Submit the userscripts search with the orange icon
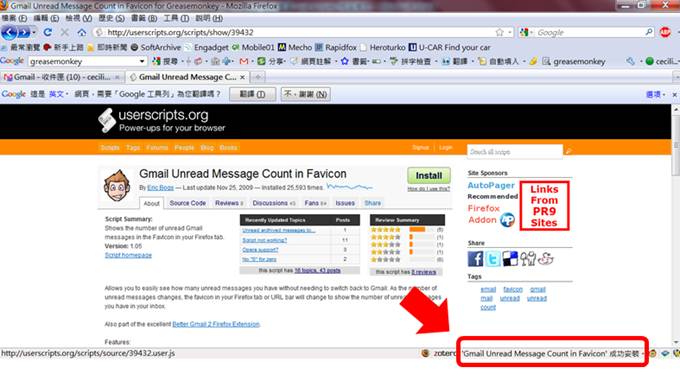The width and height of the screenshot is (680, 374). pos(569,151)
